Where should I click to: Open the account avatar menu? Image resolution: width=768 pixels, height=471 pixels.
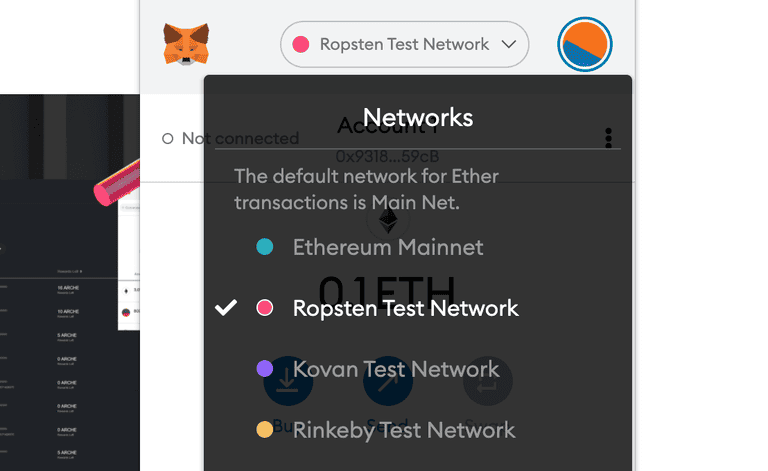(585, 45)
